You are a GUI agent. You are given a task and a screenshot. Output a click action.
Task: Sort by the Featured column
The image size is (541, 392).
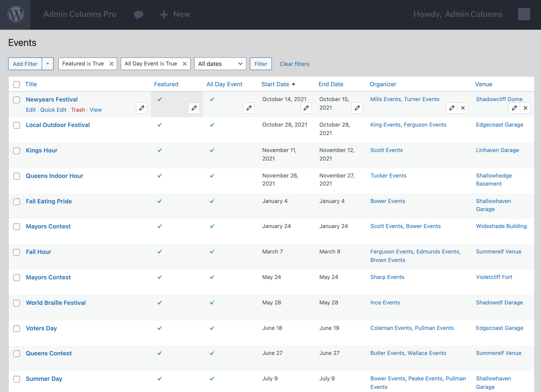tap(166, 84)
